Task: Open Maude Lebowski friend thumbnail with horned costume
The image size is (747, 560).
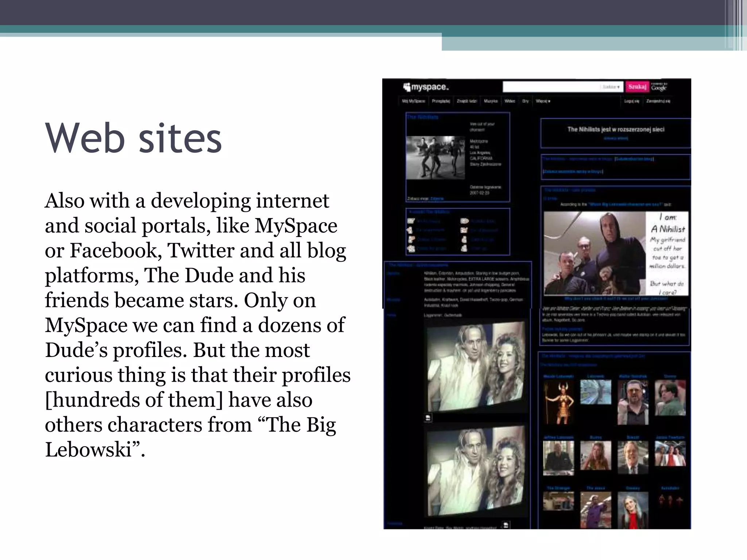Action: click(558, 402)
